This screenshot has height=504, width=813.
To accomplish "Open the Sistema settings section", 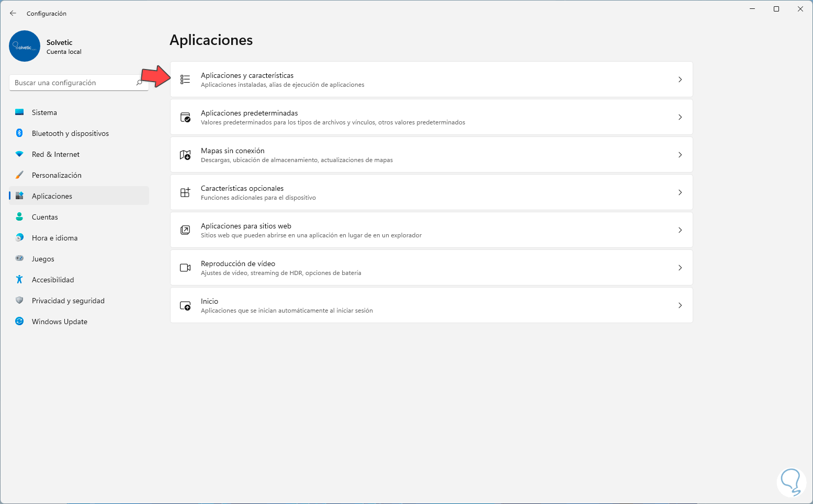I will 44,112.
